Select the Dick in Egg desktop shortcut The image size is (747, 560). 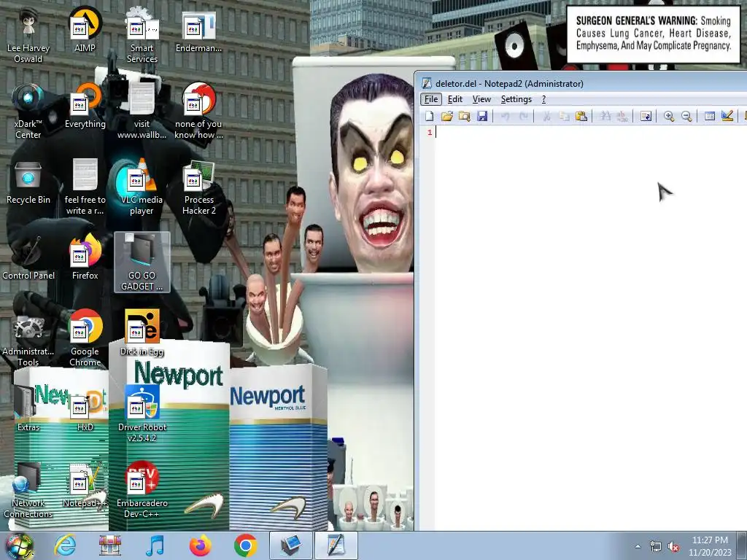tap(142, 333)
